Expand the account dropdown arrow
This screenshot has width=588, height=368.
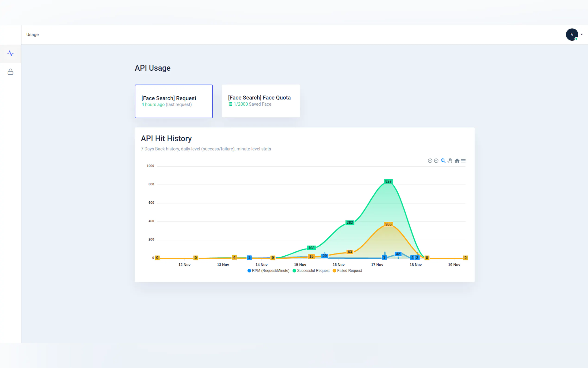[x=582, y=34]
